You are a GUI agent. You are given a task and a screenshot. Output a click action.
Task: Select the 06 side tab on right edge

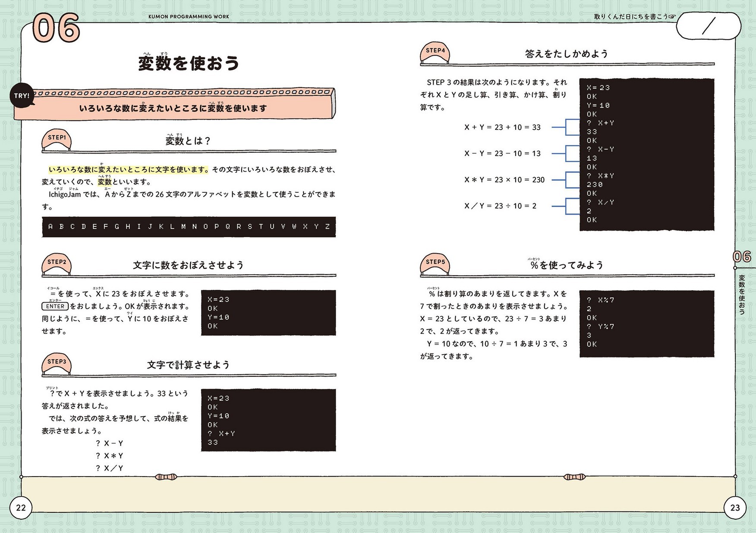(x=742, y=257)
